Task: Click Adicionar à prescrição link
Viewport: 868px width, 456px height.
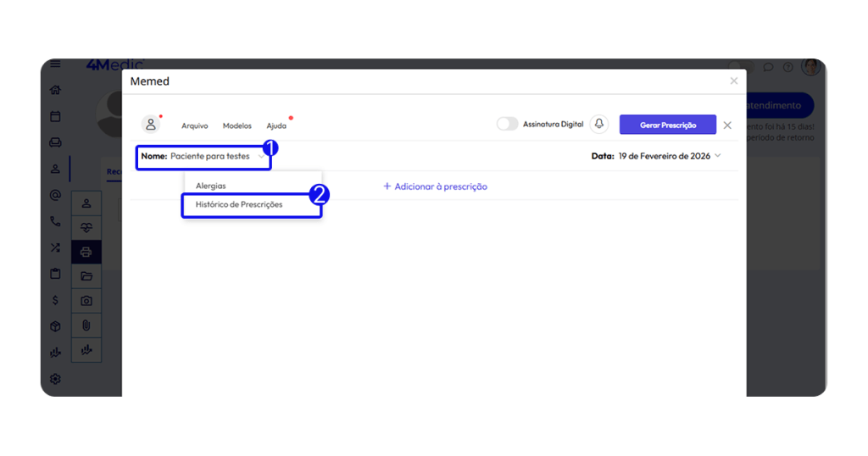Action: pyautogui.click(x=435, y=186)
